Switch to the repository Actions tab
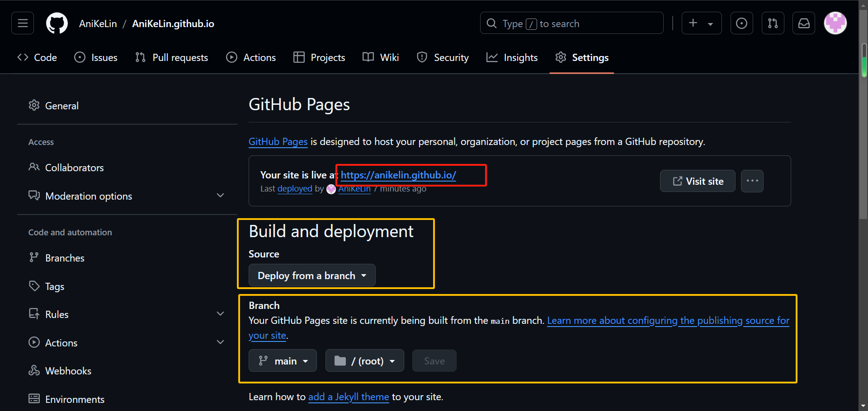868x411 pixels. click(251, 57)
